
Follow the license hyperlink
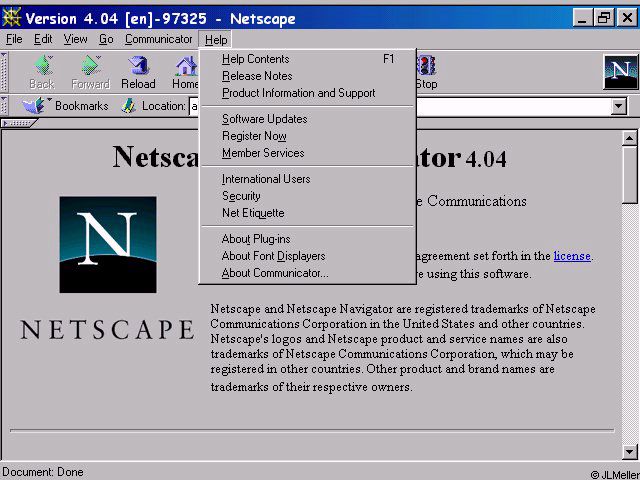(572, 256)
